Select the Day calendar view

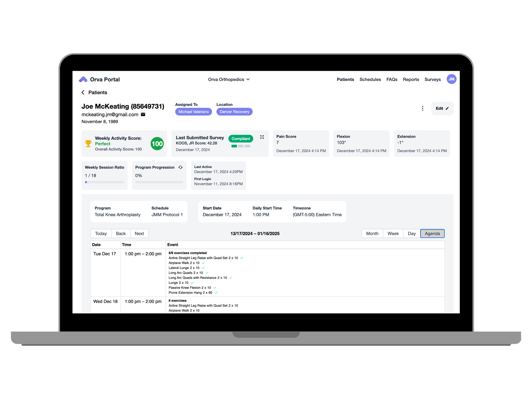tap(412, 233)
